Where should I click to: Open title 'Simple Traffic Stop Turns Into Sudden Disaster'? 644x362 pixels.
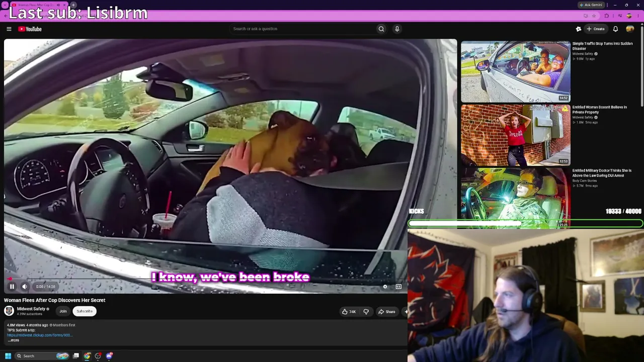coord(602,46)
